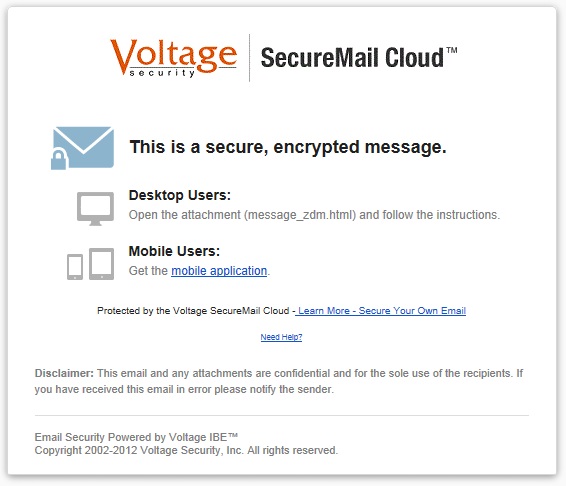Click the desktop monitor icon
Viewport: 566px width, 486px height.
[95, 209]
